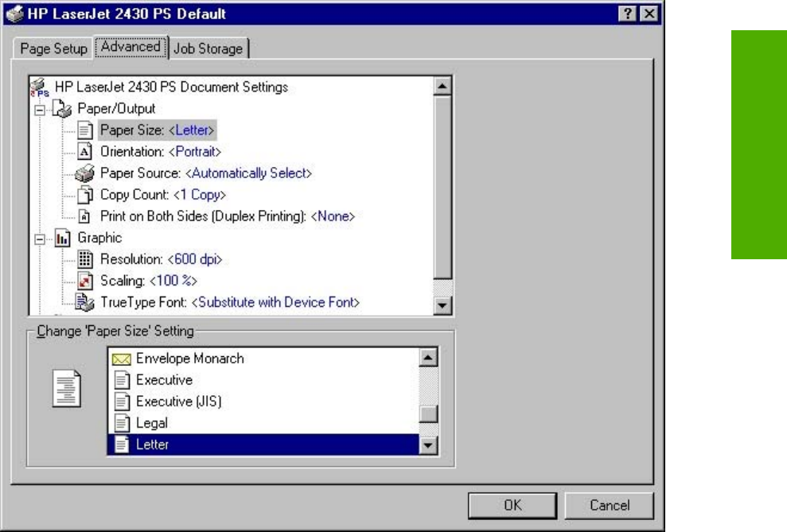Click the Legal page icon
The width and height of the screenshot is (787, 532).
[122, 423]
